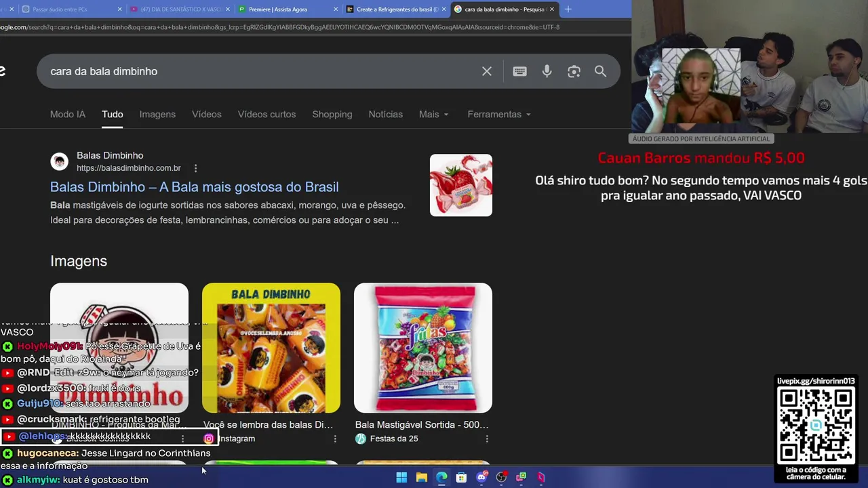Click the strawberry candy thumbnail beside first result

[461, 185]
